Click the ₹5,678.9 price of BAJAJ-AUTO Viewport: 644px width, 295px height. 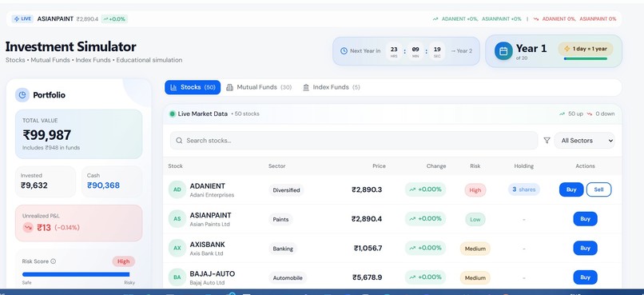[368, 277]
